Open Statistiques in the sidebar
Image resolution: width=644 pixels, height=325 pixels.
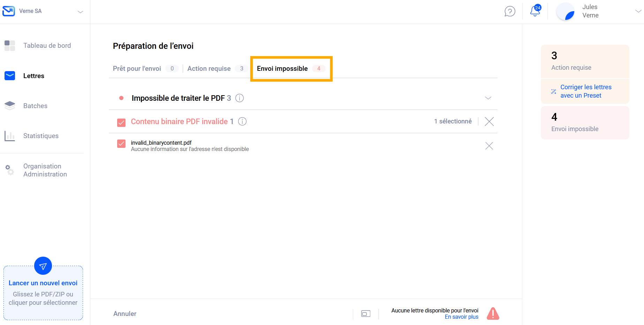[41, 136]
